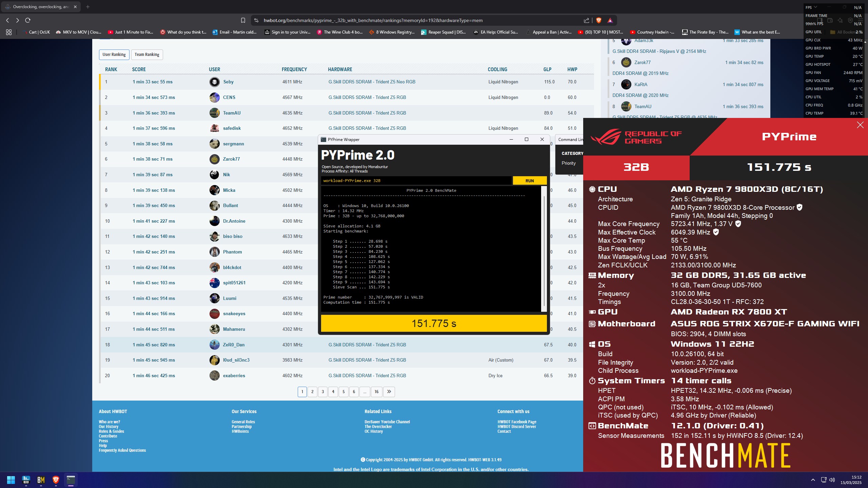Go to results page 6

tap(354, 392)
